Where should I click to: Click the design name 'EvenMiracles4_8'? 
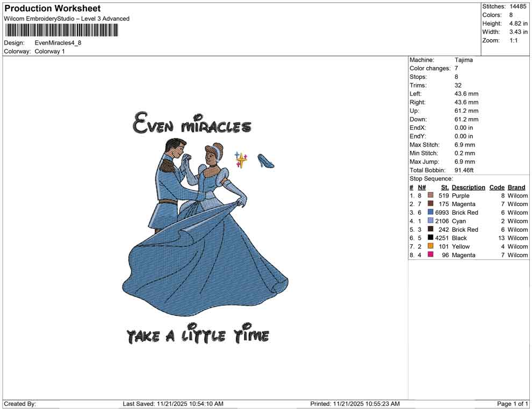58,43
